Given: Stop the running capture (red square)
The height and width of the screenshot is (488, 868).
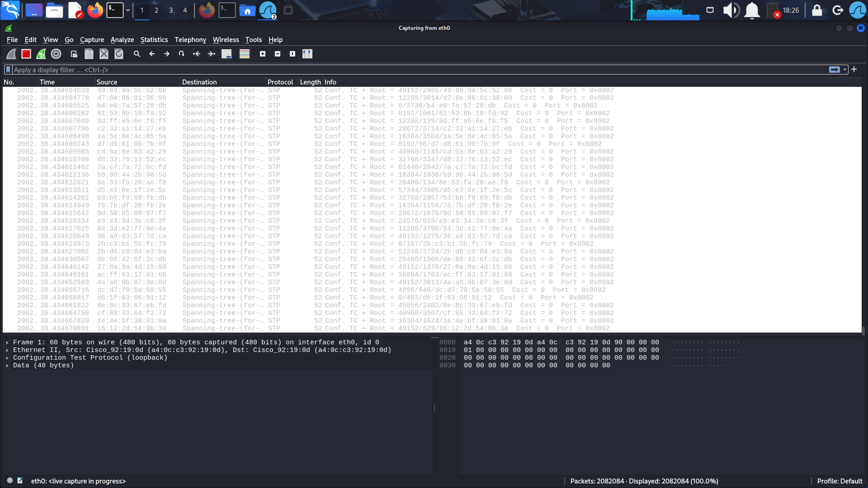Looking at the screenshot, I should pyautogui.click(x=26, y=54).
